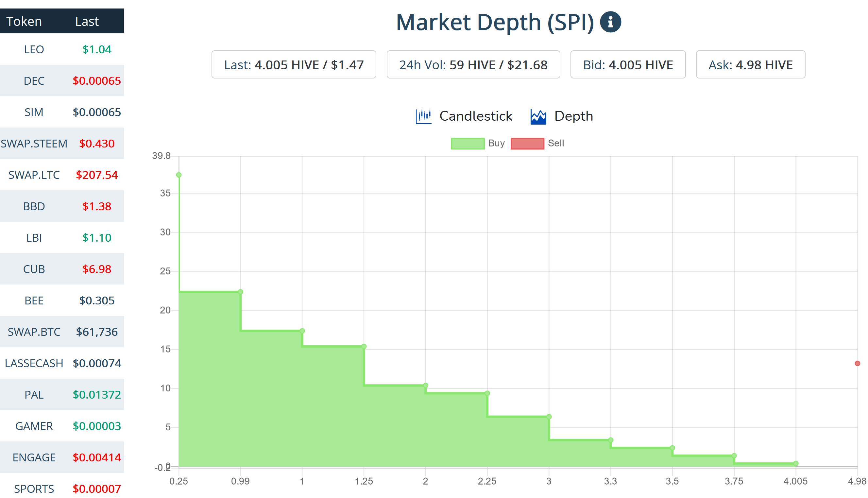Click the Buy legend label
868x498 pixels.
point(496,143)
